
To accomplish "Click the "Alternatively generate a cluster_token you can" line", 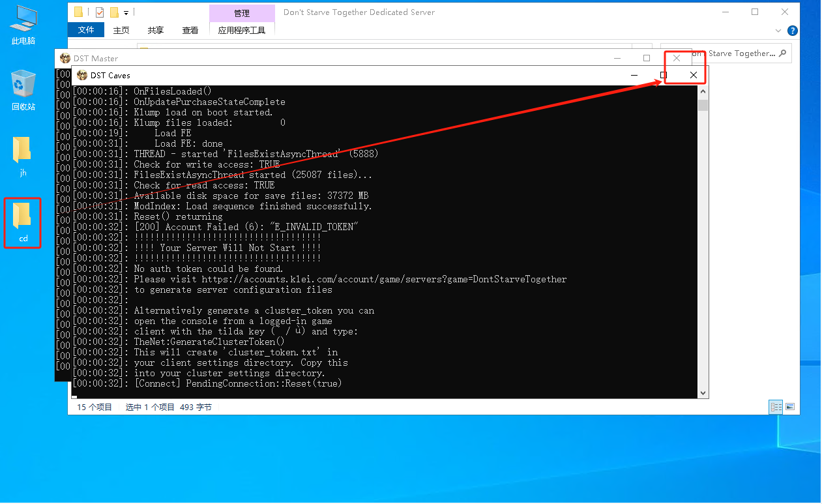I will click(x=224, y=310).
